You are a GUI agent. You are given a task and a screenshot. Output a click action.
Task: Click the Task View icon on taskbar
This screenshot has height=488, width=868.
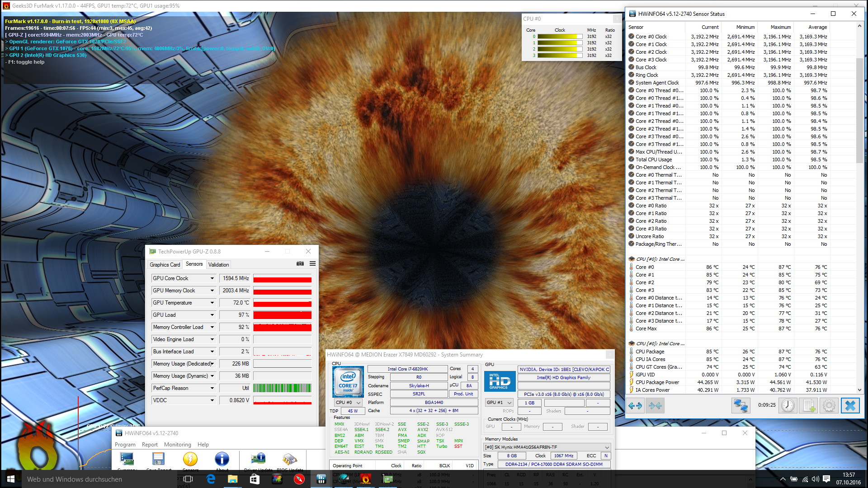[189, 479]
